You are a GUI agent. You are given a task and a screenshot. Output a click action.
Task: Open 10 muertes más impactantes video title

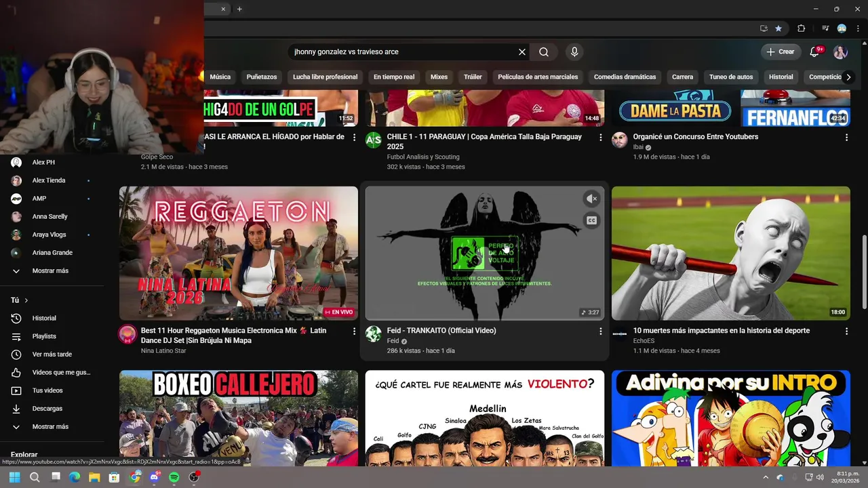pyautogui.click(x=722, y=331)
